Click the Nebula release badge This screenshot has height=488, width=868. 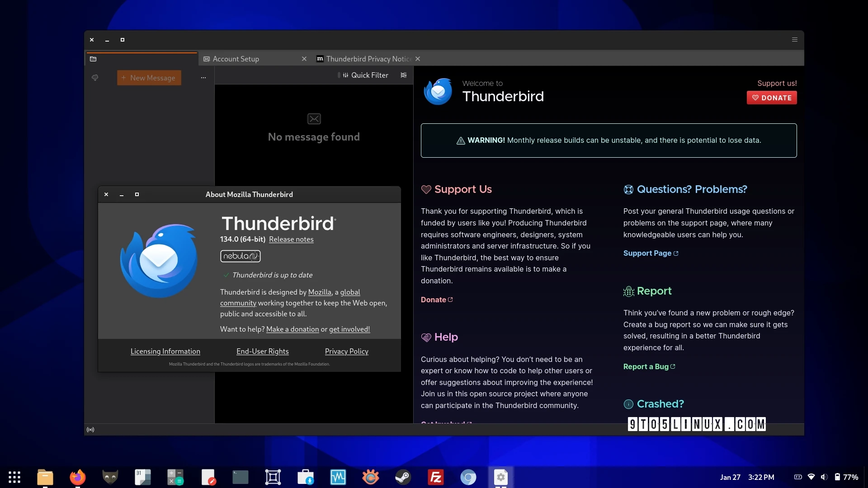(241, 256)
